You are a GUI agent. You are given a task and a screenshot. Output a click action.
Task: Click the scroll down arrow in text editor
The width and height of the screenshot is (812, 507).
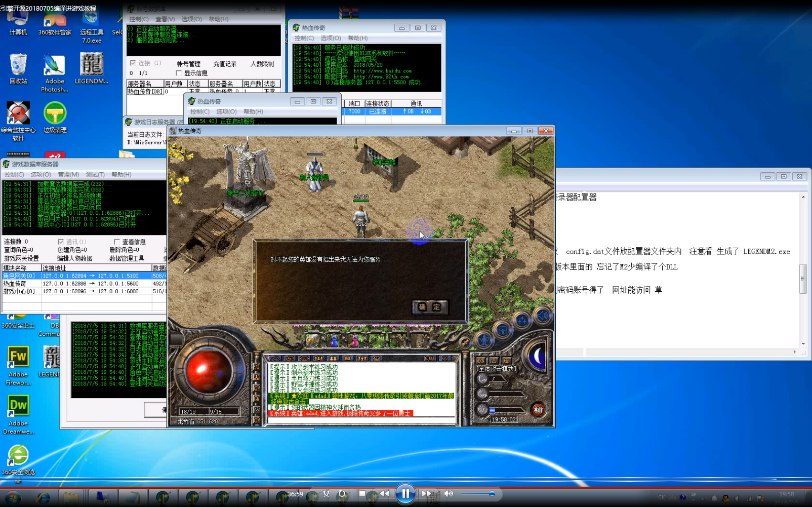(803, 344)
